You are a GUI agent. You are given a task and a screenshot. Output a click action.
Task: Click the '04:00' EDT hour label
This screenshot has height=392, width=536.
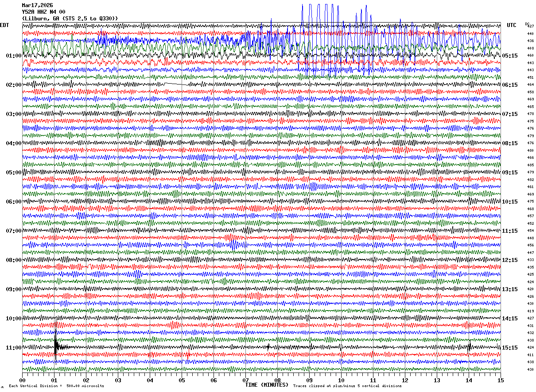(x=13, y=143)
